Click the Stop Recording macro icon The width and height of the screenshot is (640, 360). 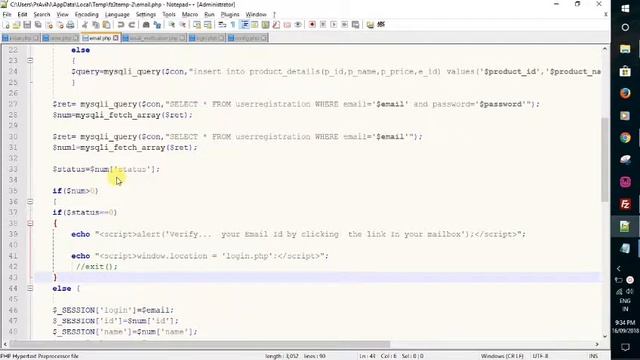point(323,25)
